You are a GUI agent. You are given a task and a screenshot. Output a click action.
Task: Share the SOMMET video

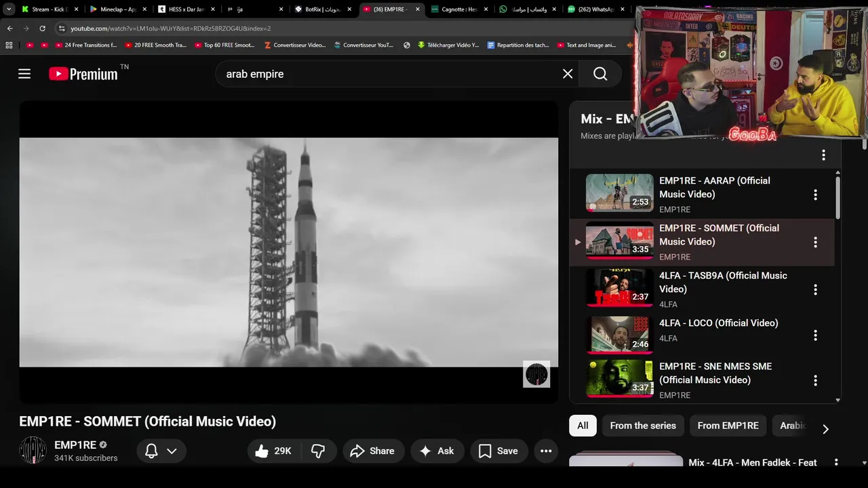tap(372, 451)
